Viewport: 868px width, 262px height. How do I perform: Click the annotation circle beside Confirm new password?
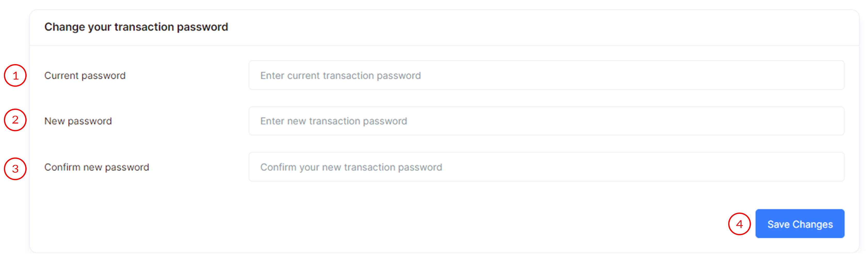15,169
